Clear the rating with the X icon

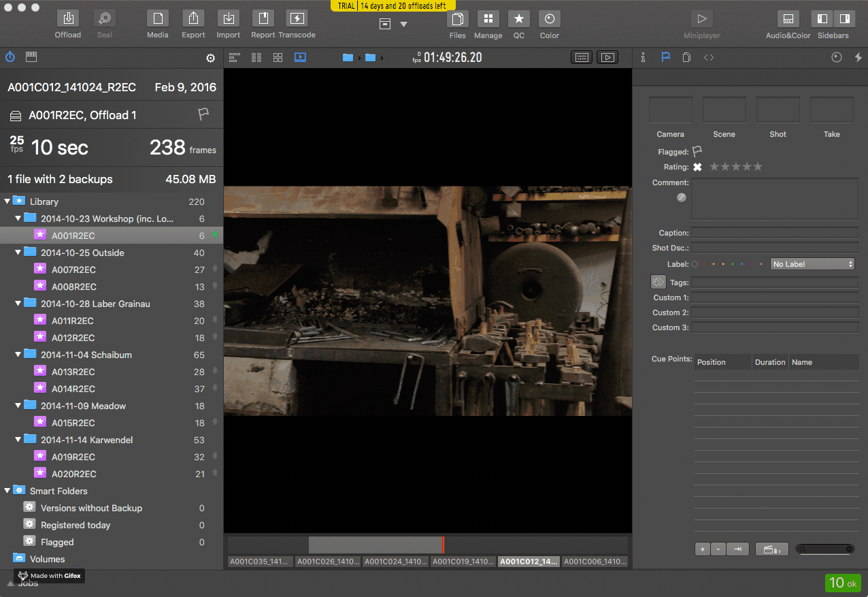[697, 167]
